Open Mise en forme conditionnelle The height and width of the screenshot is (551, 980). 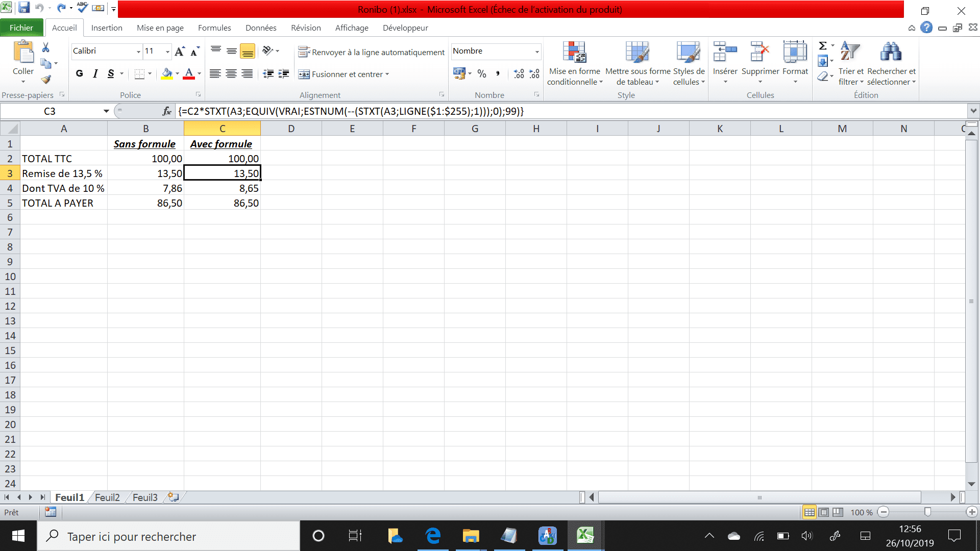coord(574,64)
